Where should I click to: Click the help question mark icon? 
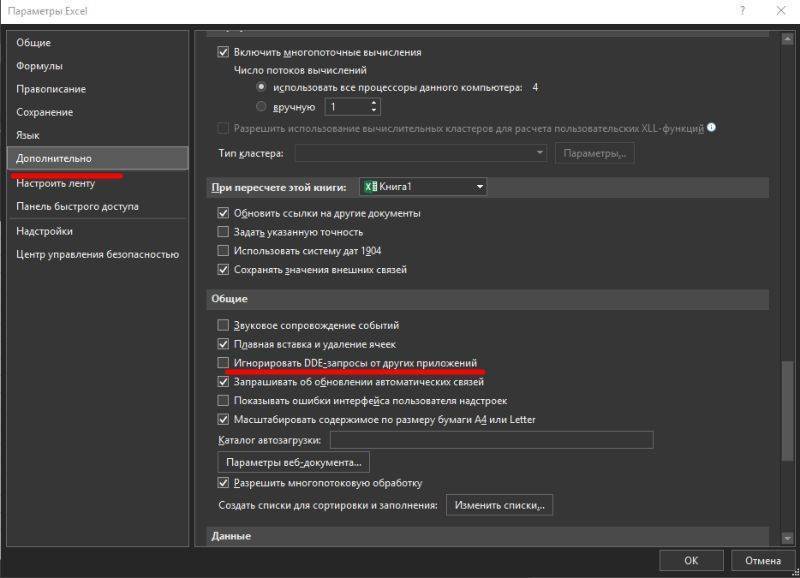click(x=743, y=11)
